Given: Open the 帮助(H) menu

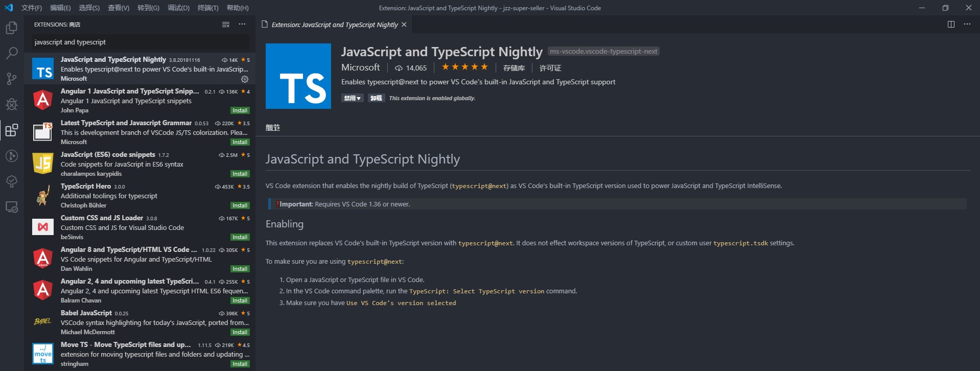Looking at the screenshot, I should pyautogui.click(x=238, y=8).
